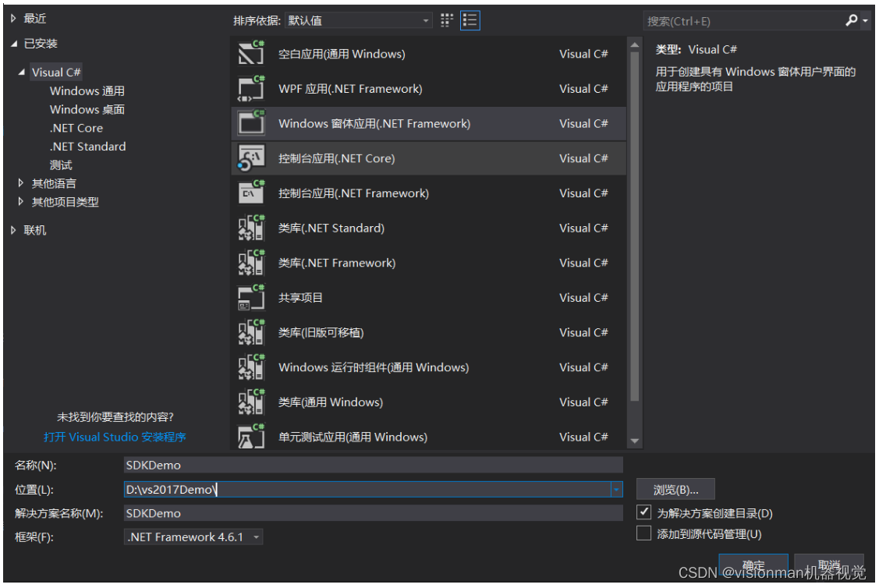The image size is (879, 588).
Task: Switch to small icons grid view
Action: [x=446, y=21]
